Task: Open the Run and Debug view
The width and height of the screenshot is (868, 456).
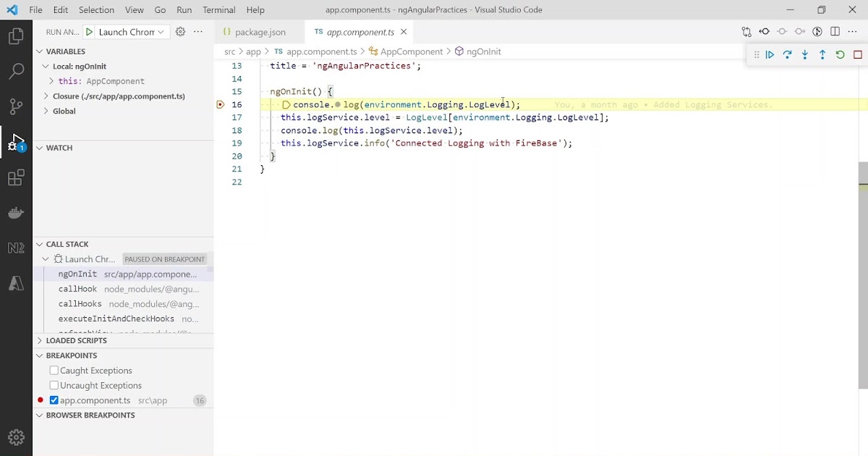Action: click(16, 142)
